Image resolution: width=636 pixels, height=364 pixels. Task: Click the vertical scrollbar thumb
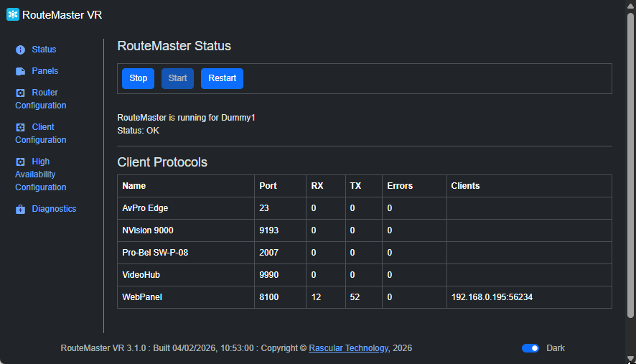coord(630,165)
